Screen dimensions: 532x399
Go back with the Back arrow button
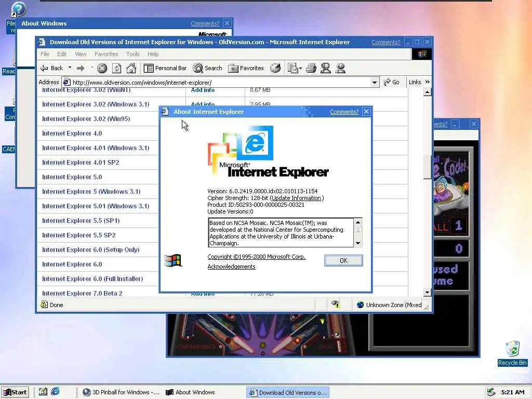tap(51, 68)
